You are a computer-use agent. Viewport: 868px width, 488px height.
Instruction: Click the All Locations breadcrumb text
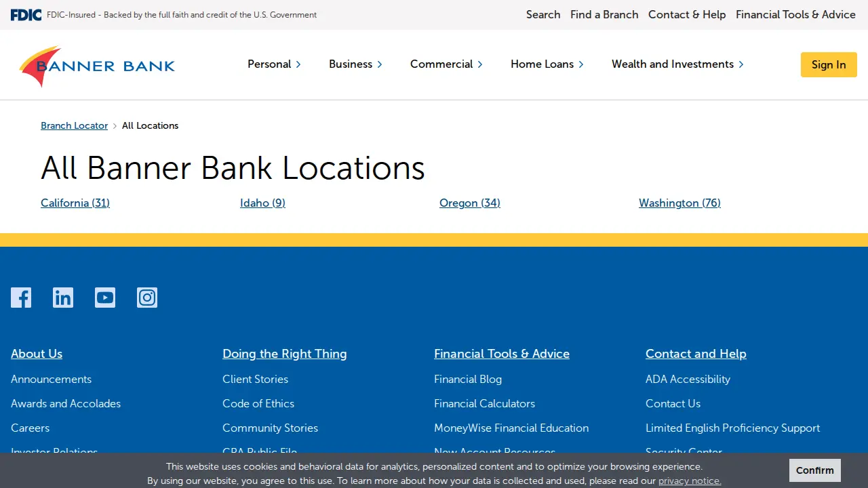150,126
